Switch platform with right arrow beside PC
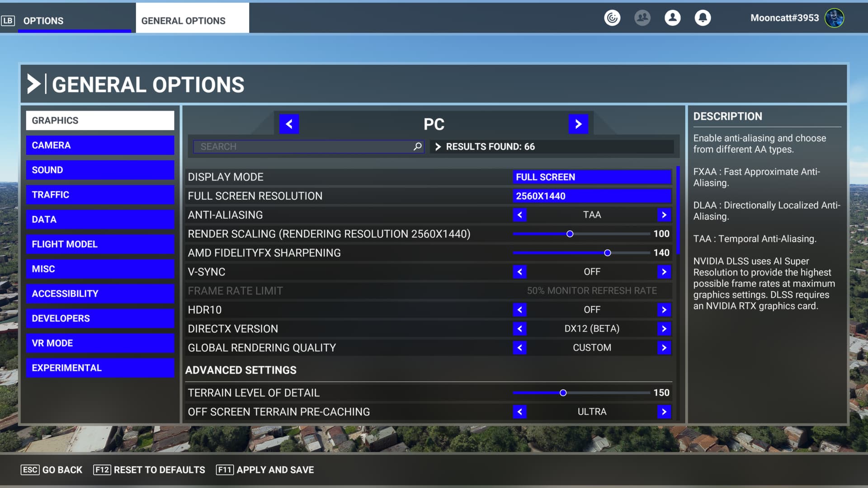Image resolution: width=868 pixels, height=488 pixels. coord(578,124)
